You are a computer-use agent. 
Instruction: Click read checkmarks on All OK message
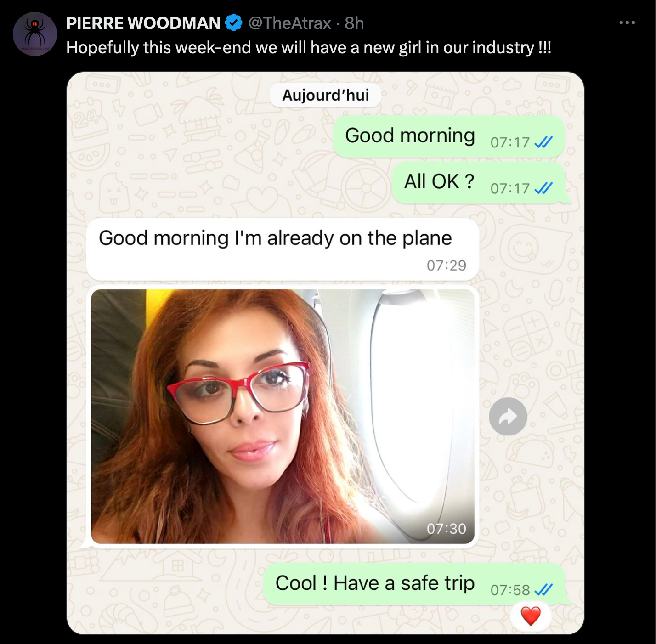click(544, 188)
